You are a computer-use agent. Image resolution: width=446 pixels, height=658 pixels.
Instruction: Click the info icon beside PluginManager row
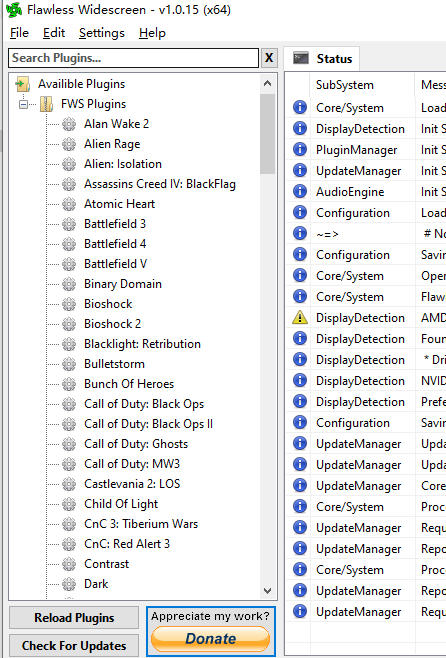(300, 149)
